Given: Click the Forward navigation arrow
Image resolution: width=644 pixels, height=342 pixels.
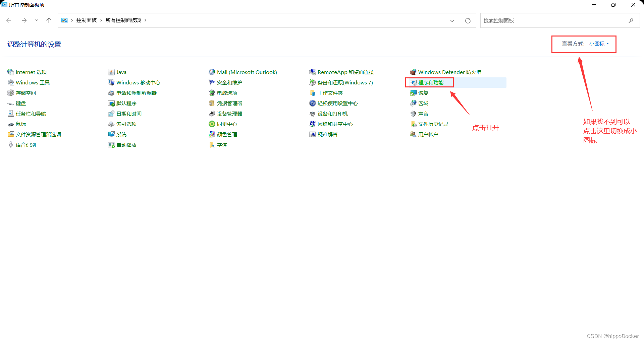Looking at the screenshot, I should 24,20.
